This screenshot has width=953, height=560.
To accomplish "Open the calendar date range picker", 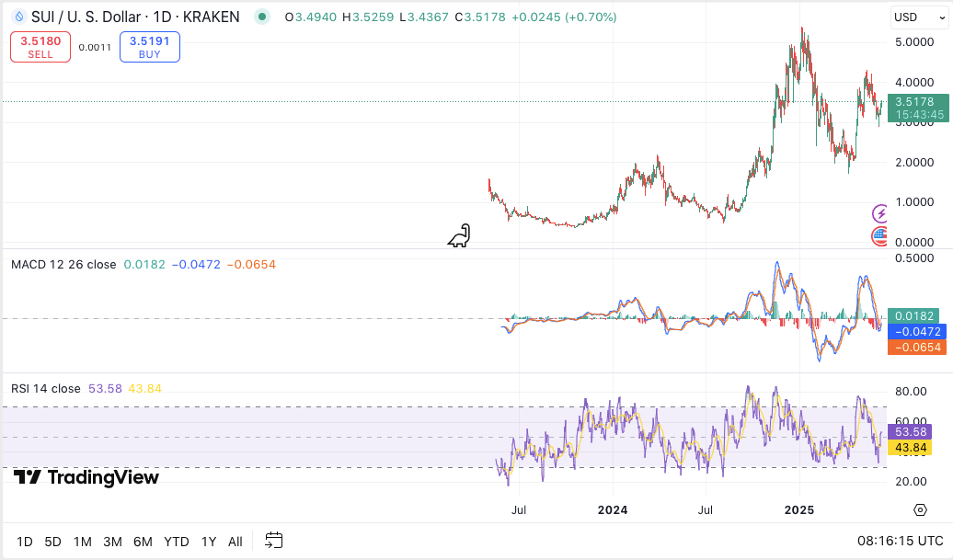I will pos(273,541).
